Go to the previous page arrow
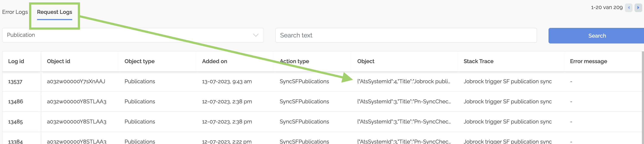 628,8
